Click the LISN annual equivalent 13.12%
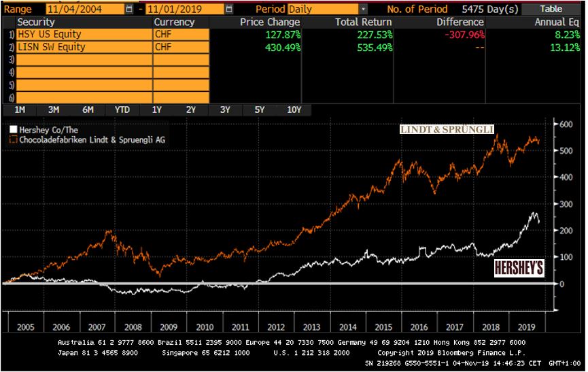 (565, 48)
